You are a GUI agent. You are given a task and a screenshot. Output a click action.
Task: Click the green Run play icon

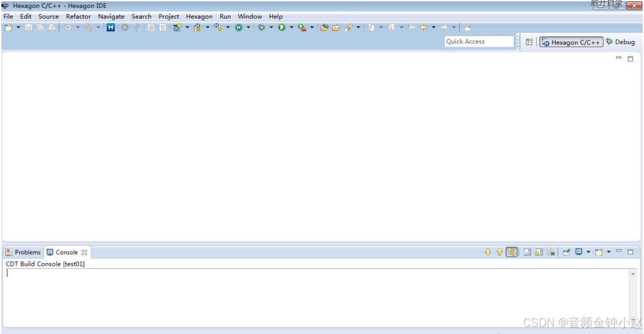[282, 28]
